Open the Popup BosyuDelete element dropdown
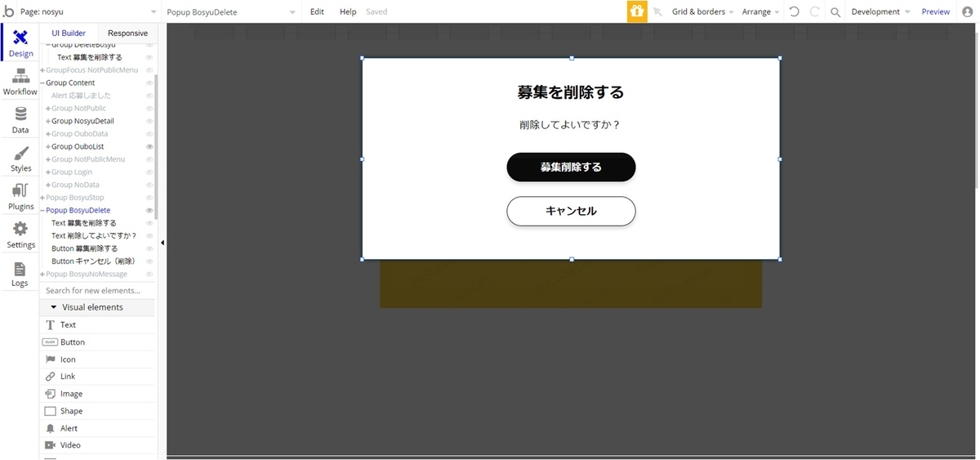 point(232,11)
